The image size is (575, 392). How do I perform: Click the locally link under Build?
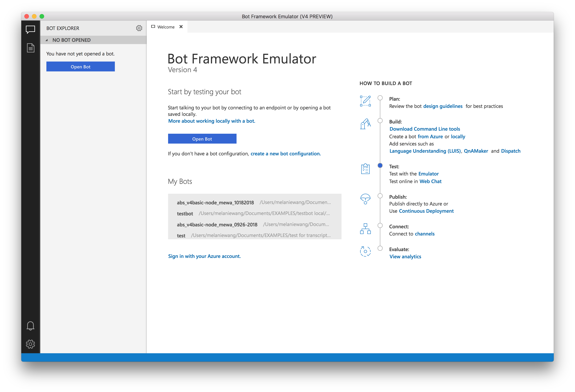tap(458, 136)
